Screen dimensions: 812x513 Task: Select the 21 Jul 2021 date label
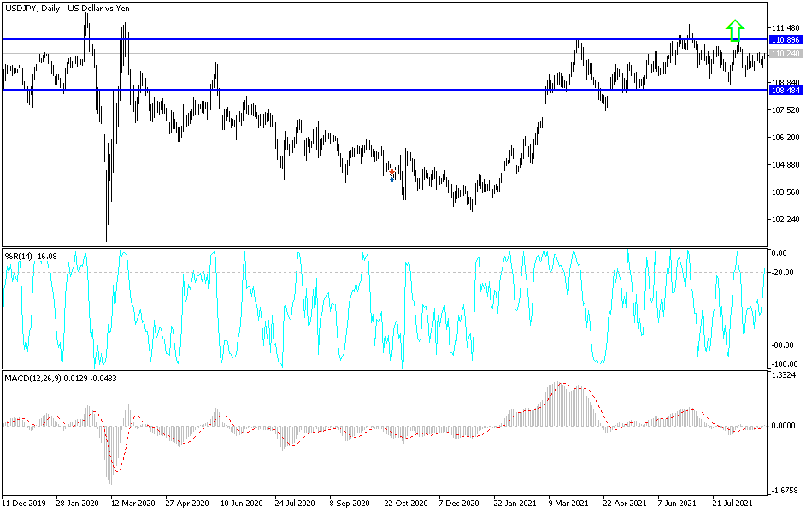point(731,504)
